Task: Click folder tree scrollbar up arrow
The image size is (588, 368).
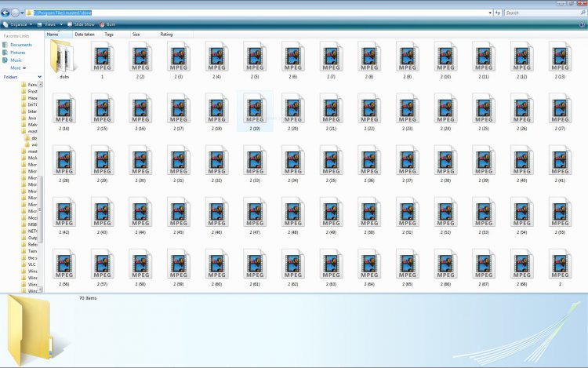Action: point(41,85)
